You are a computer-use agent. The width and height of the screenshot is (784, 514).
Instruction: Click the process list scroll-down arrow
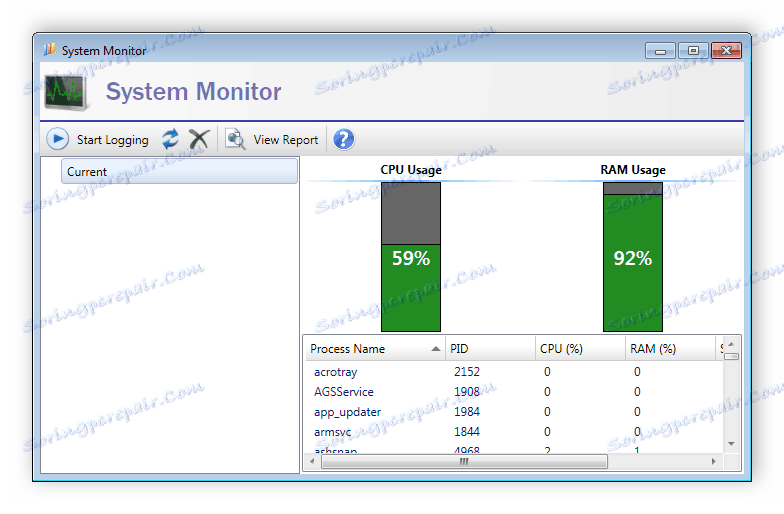731,444
